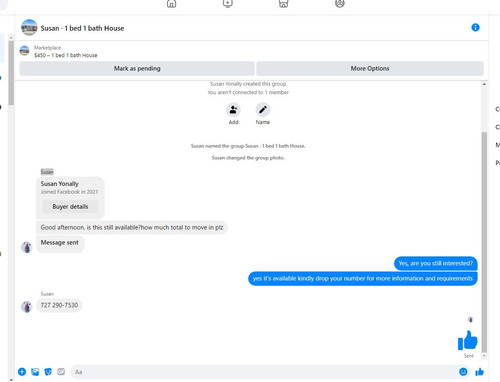Open the $450 1 bed listing thumbnail
The width and height of the screenshot is (500, 382).
point(24,51)
